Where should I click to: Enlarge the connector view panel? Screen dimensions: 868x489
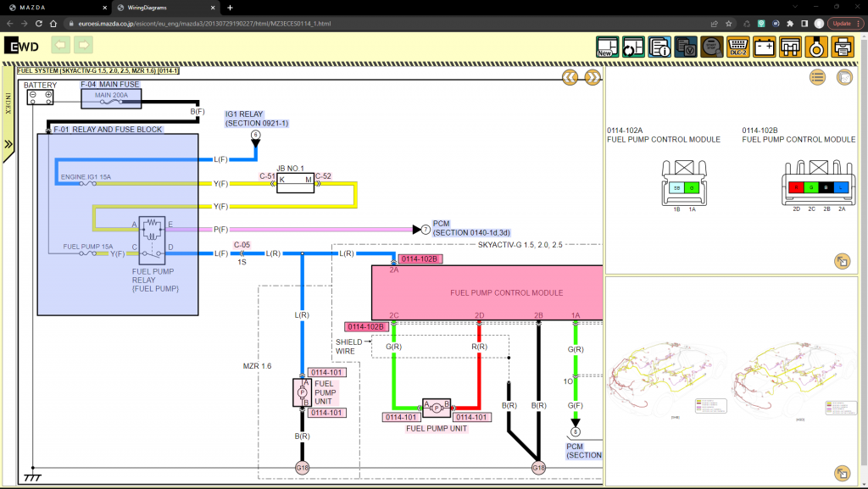842,261
